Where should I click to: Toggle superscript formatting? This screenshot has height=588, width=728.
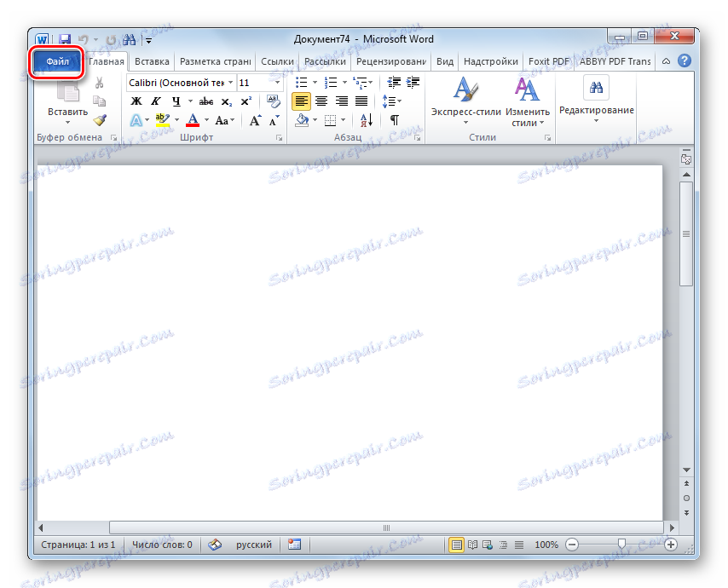coord(246,101)
